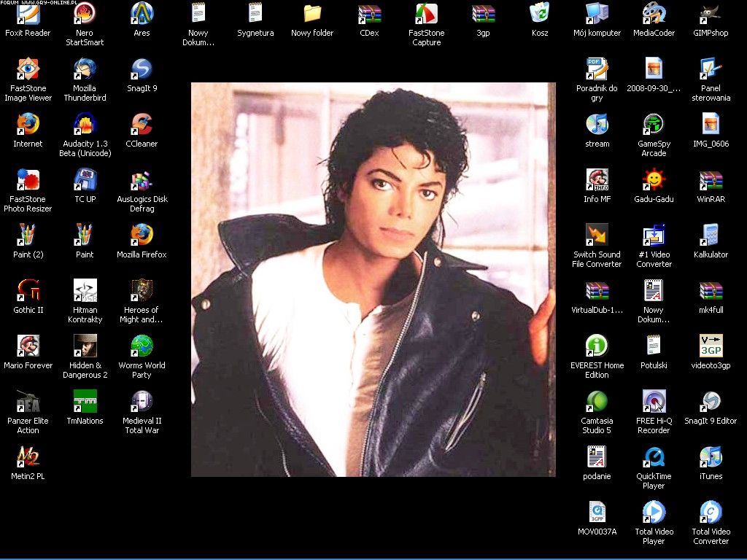Click the AusLogics Disk Defrag icon
This screenshot has height=560, width=747.
(x=142, y=180)
